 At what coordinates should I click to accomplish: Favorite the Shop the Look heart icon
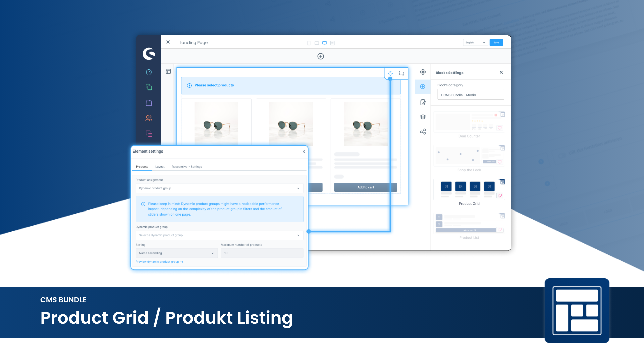500,162
